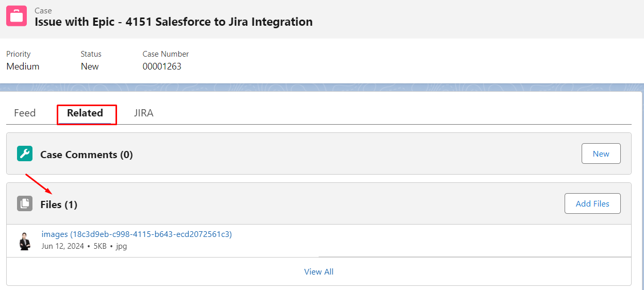
Task: Open the Files (1) related list
Action: 59,204
